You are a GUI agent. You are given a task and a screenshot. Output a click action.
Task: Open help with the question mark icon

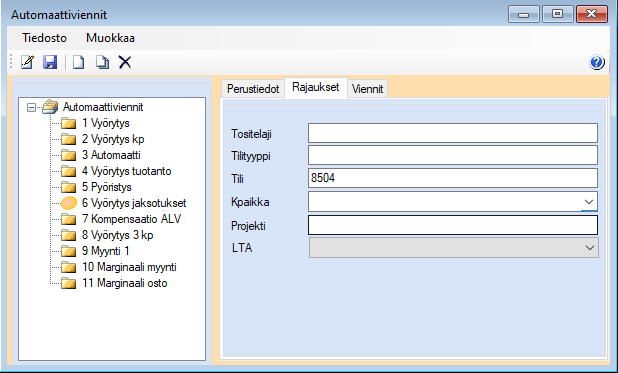597,62
